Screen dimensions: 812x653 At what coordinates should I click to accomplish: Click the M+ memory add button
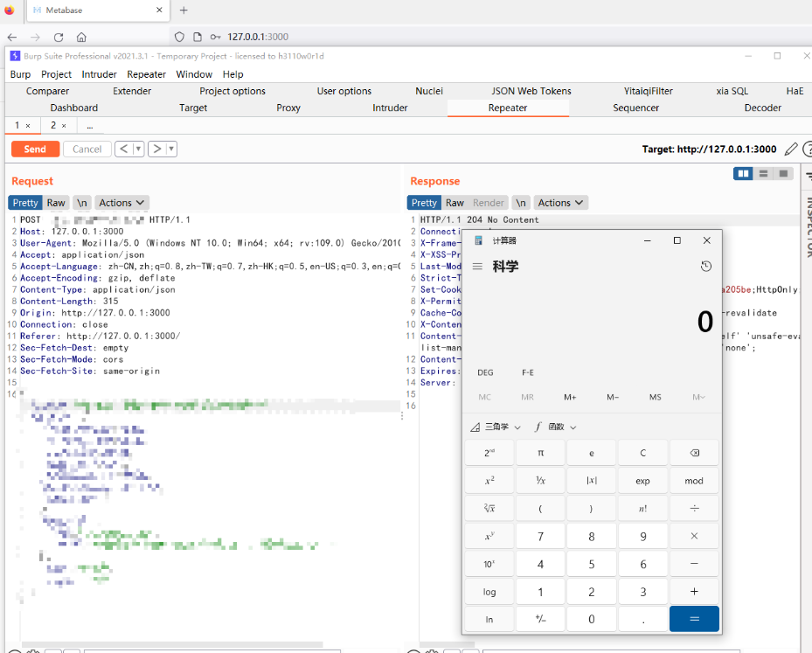tap(570, 397)
